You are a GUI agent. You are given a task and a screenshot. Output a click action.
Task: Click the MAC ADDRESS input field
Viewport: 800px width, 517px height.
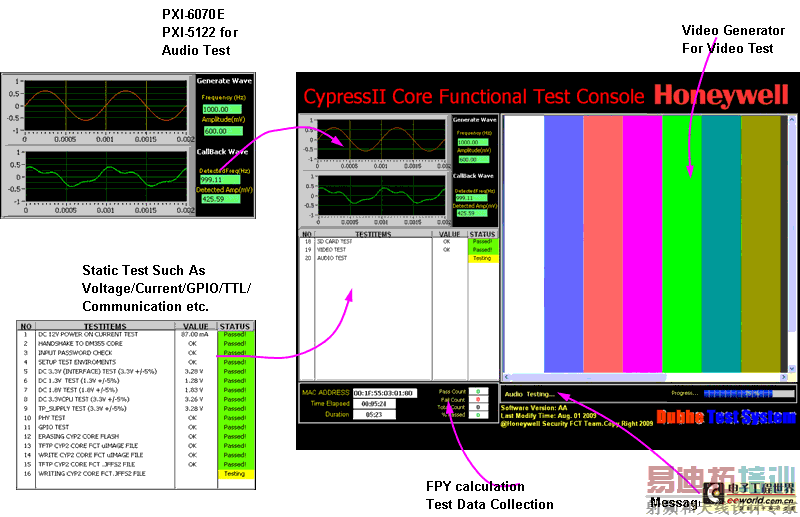pos(385,393)
